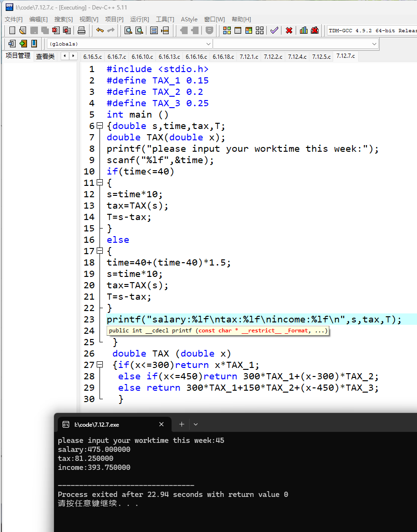Click the 7.12.7.exe console tab title
Image resolution: width=417 pixels, height=532 pixels.
pyautogui.click(x=97, y=424)
